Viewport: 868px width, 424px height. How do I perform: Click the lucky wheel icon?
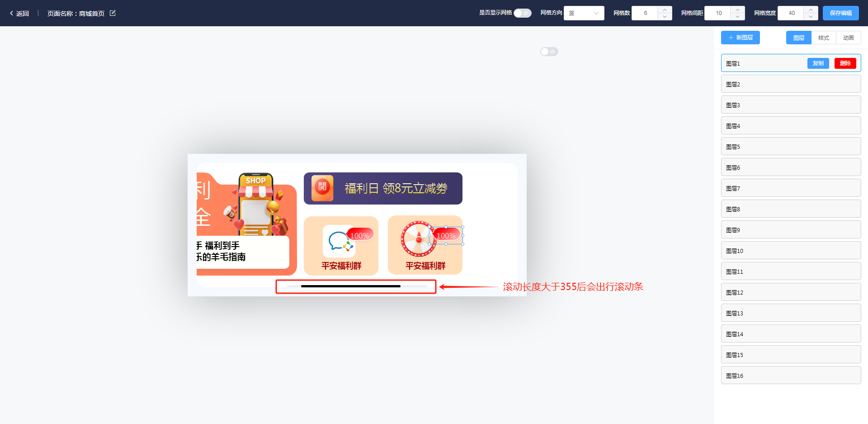click(418, 239)
